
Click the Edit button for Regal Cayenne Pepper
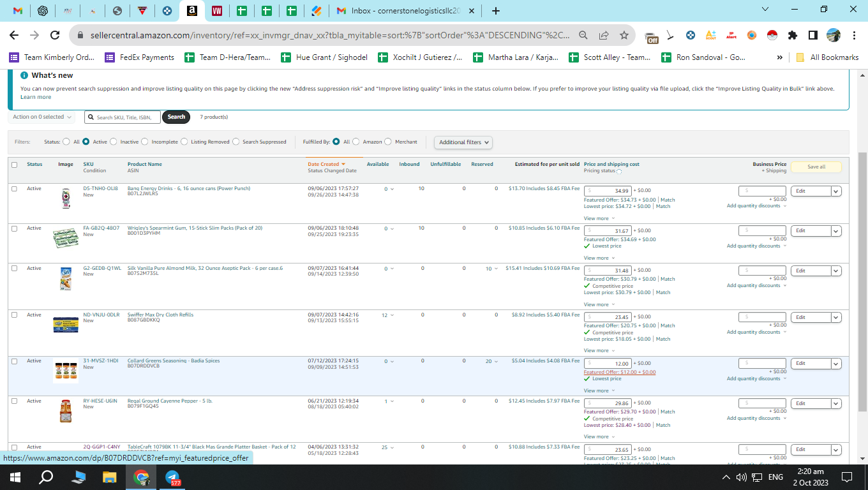[811, 403]
